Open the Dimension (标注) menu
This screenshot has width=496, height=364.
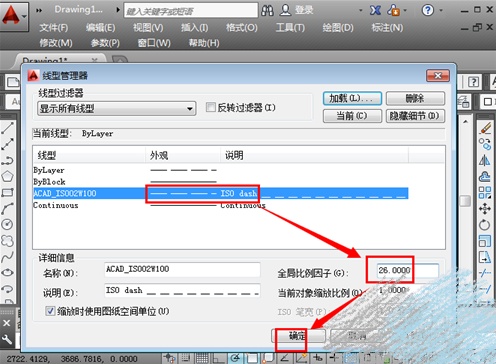coord(387,28)
